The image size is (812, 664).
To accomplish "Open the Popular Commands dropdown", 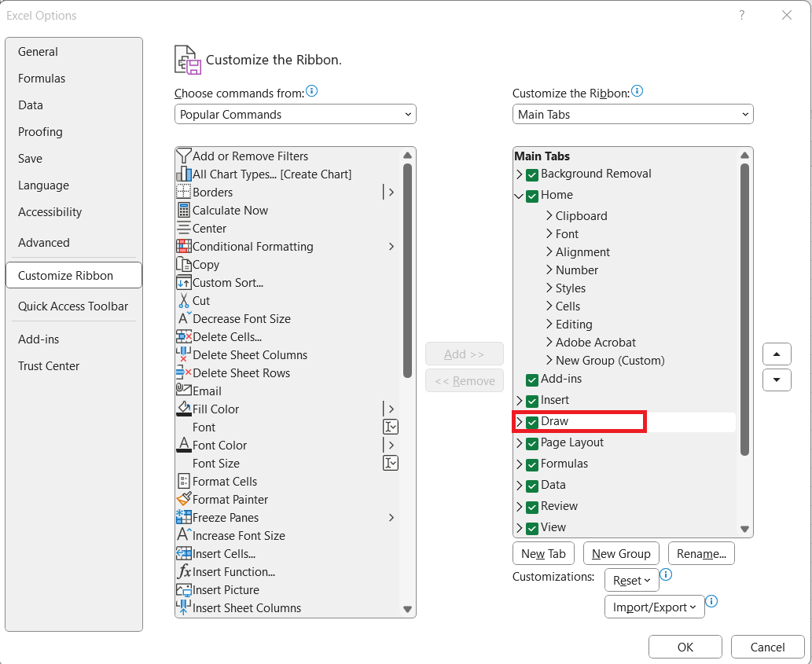I will click(x=296, y=115).
